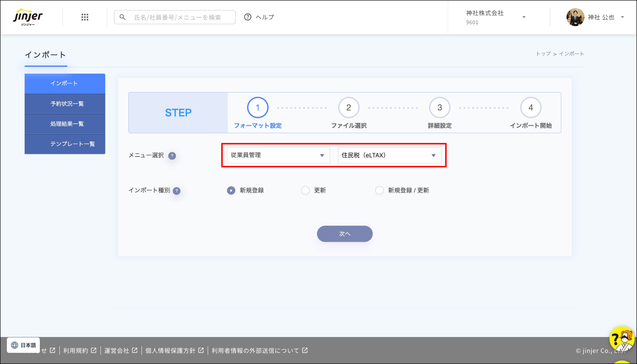The width and height of the screenshot is (637, 364).
Task: Open the 個人情報保護方針 footer link
Action: 170,350
